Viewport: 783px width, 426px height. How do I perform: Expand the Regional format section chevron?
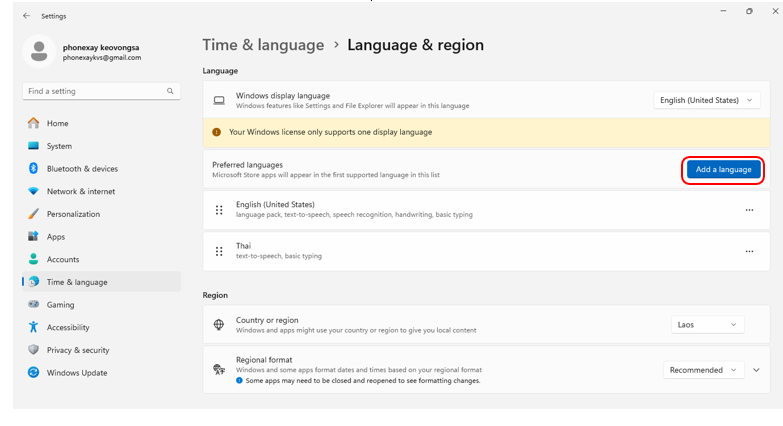point(756,370)
